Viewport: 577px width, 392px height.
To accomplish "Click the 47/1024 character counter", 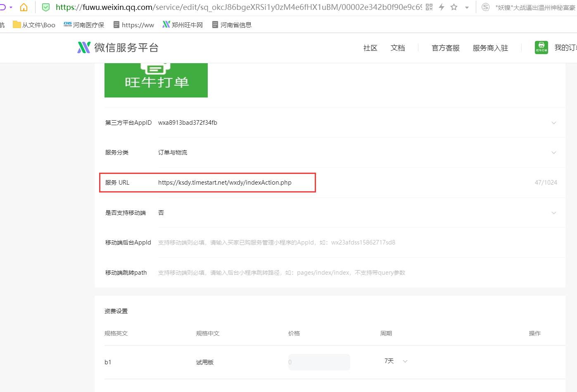I will click(x=546, y=183).
